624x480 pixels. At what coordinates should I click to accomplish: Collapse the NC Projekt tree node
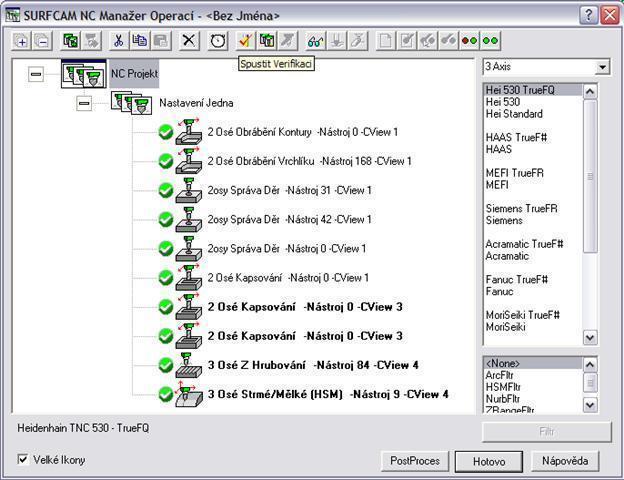[x=36, y=74]
